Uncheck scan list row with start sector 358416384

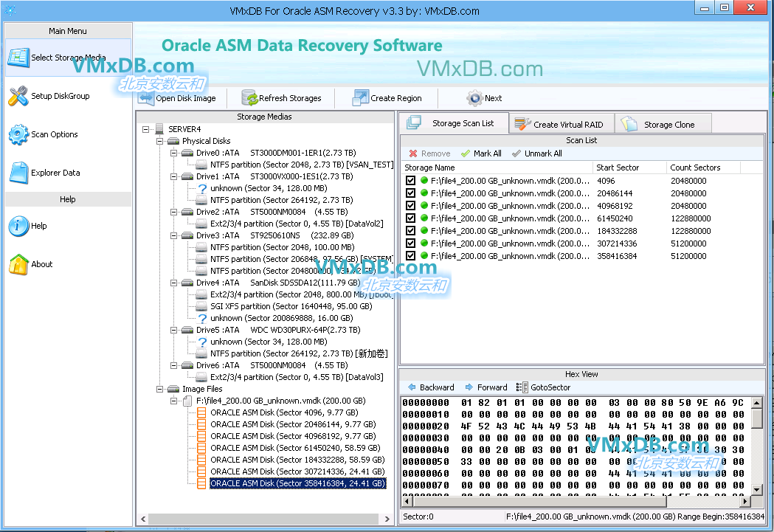[410, 255]
